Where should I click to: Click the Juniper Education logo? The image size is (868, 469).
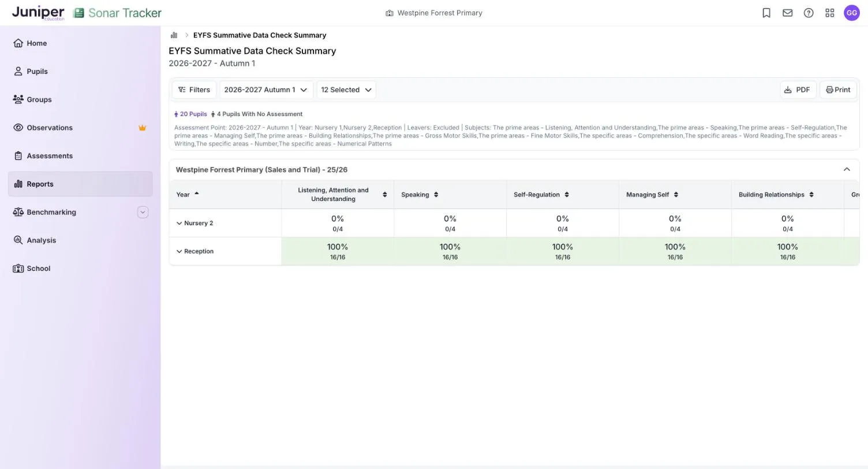click(38, 13)
